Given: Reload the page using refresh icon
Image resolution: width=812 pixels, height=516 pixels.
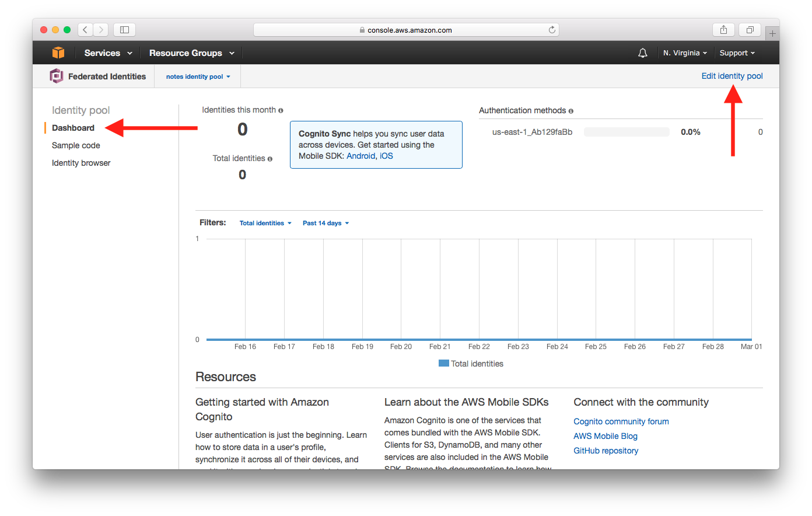Looking at the screenshot, I should click(552, 30).
